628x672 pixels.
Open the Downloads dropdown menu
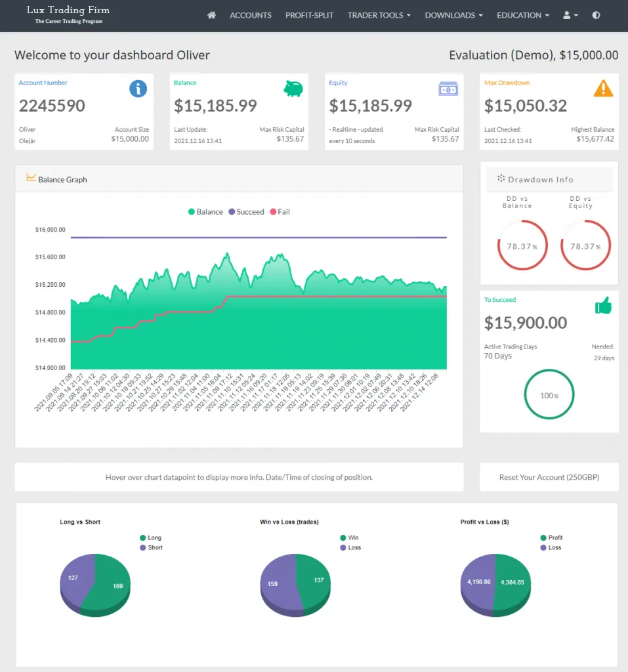click(453, 15)
